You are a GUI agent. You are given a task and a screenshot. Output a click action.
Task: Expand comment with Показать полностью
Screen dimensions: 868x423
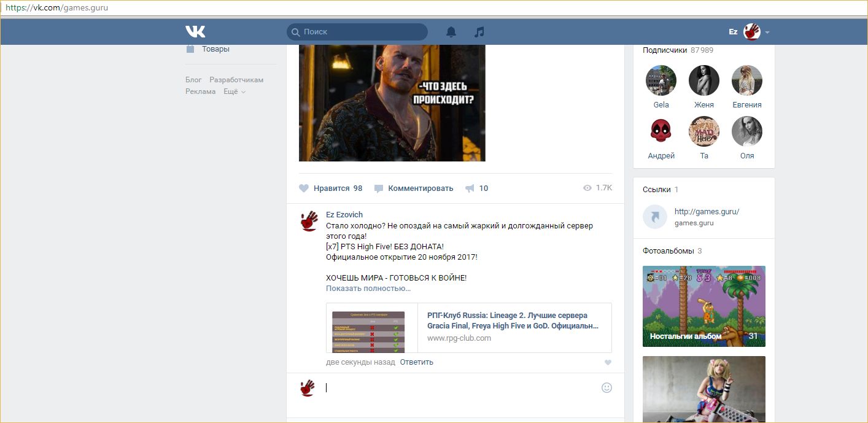click(x=368, y=289)
